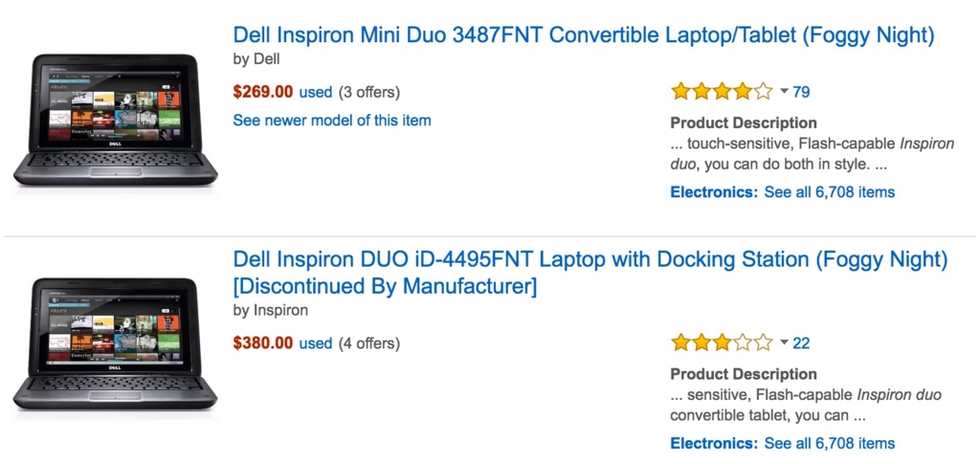Open the Dell Inspiron Mini Duo 3487FNT title link

coord(583,35)
